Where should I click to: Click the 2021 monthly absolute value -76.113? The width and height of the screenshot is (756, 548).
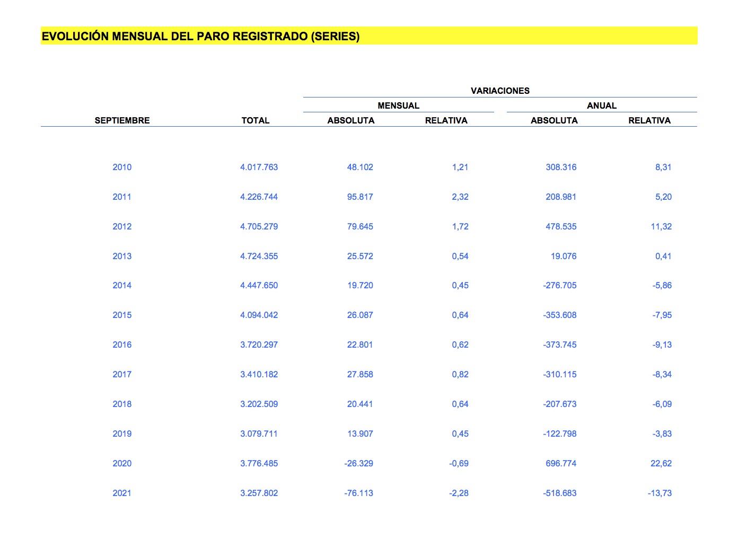(358, 493)
